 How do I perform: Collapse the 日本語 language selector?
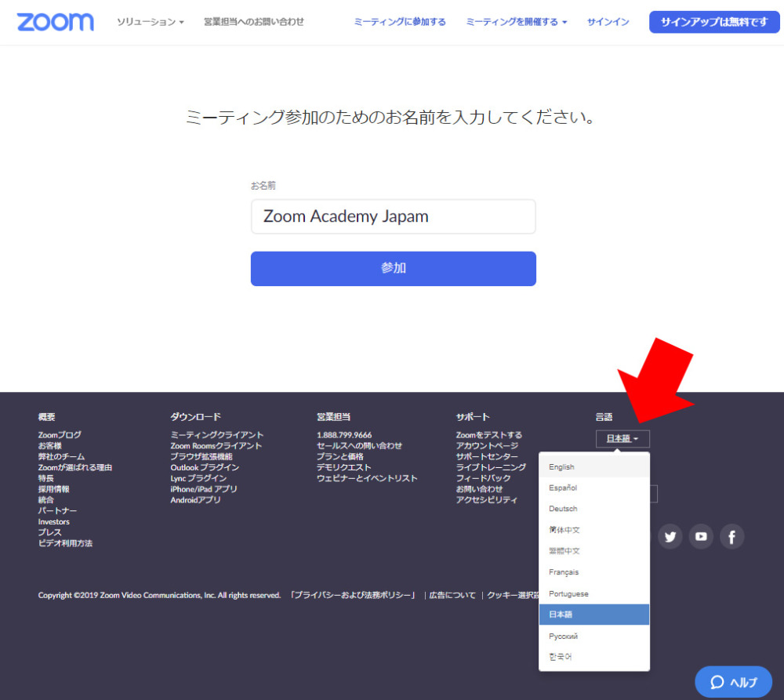tap(622, 439)
